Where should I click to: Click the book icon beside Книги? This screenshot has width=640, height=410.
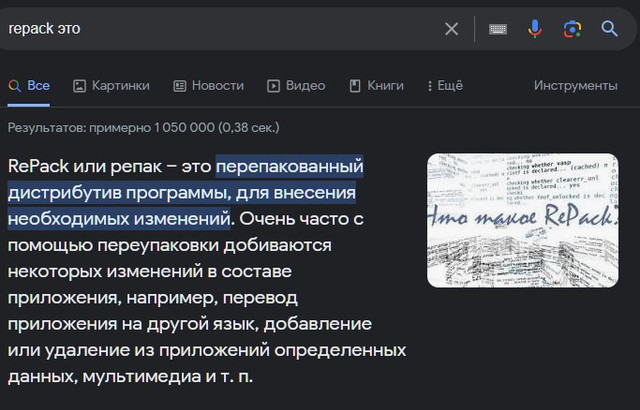tap(354, 86)
